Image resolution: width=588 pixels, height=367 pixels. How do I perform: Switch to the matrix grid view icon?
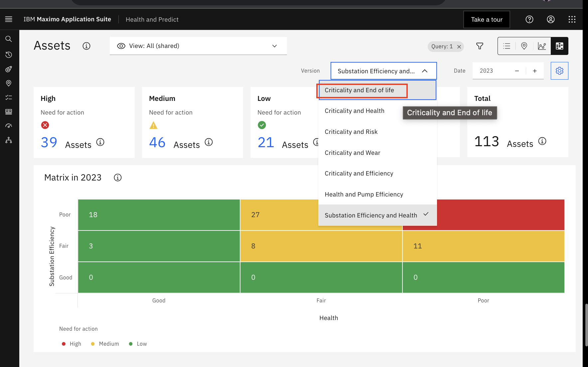click(559, 46)
